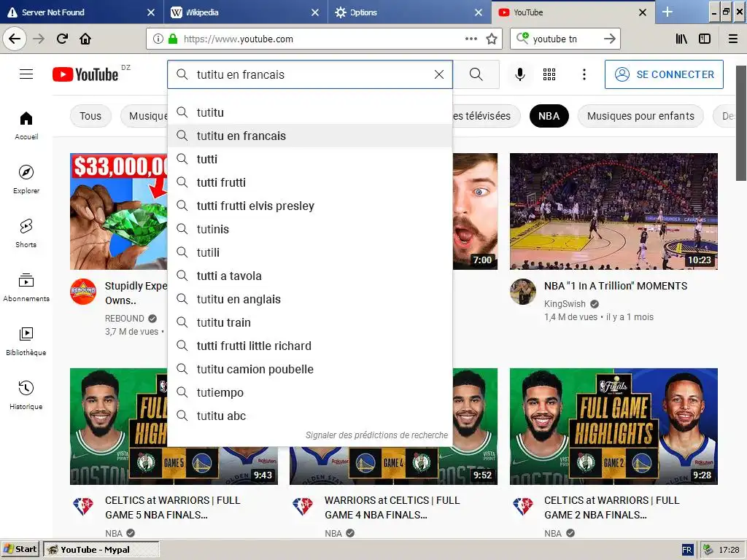
Task: Open the YouTube hamburger guide menu
Action: click(x=26, y=74)
